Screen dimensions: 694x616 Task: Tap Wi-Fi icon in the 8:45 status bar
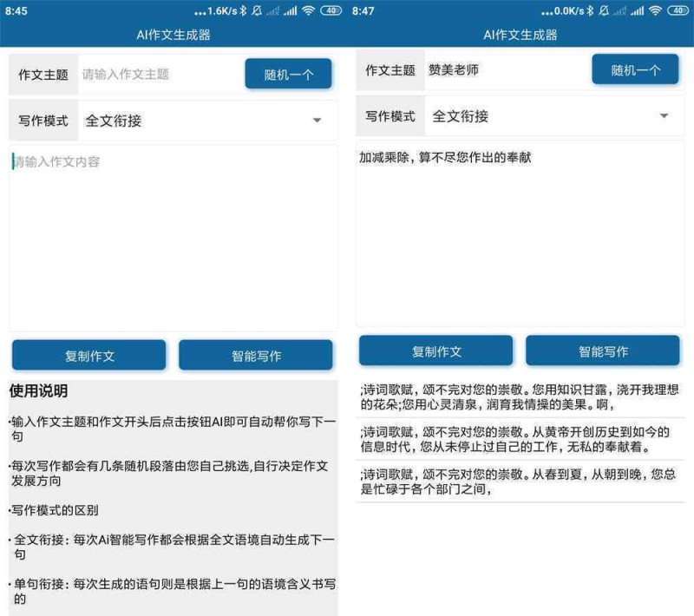click(308, 10)
